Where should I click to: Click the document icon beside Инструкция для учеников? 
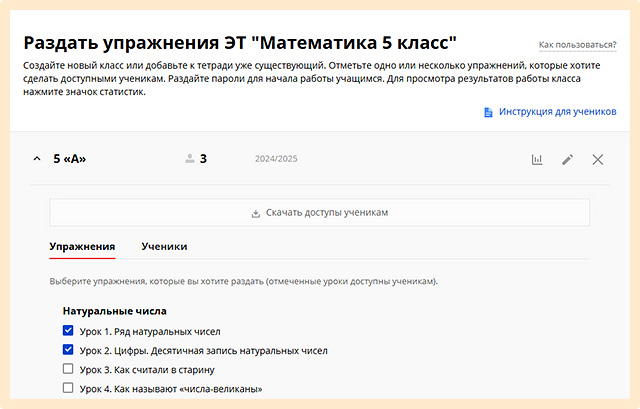488,112
